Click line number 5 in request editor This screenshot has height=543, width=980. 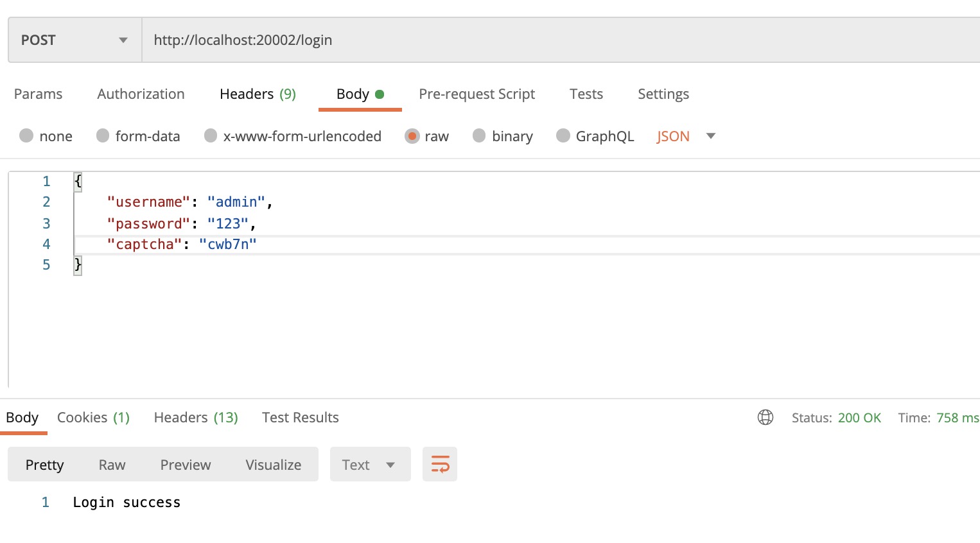pyautogui.click(x=46, y=265)
